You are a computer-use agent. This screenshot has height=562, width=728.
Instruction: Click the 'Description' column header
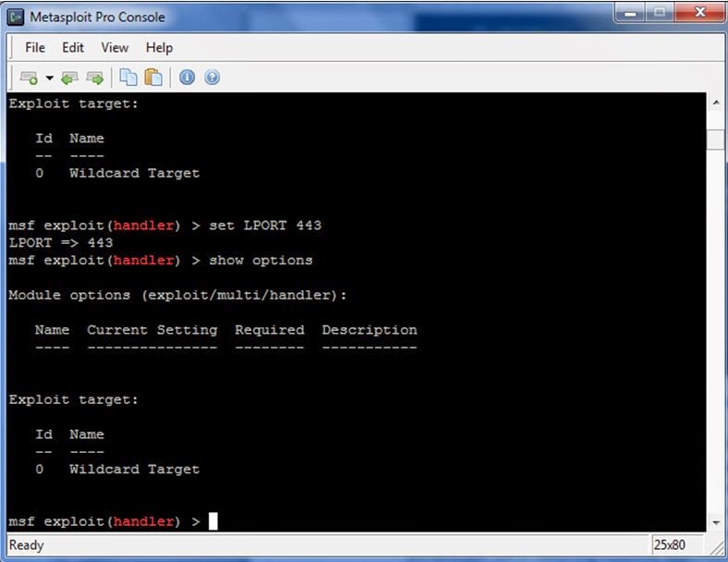pos(370,330)
